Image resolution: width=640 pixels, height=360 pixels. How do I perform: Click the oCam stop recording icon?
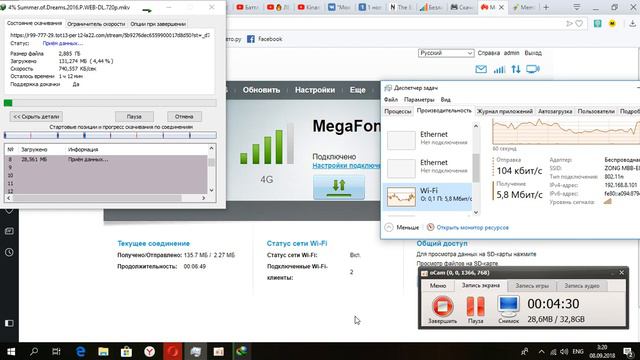coord(442,307)
